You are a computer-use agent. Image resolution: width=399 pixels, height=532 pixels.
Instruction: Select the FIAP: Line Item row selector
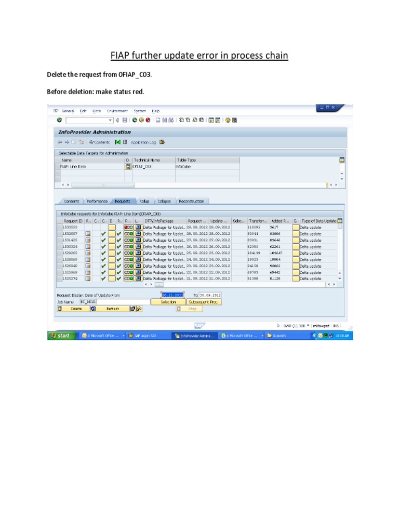click(57, 166)
